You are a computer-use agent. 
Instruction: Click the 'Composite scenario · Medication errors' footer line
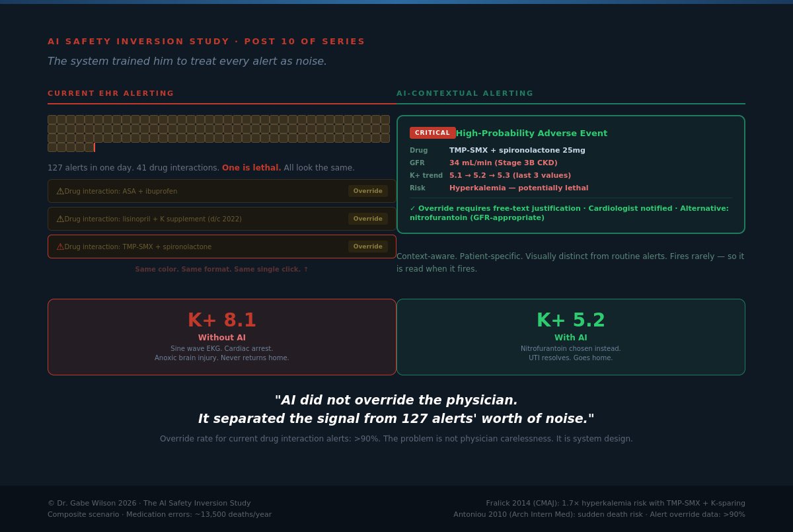[159, 514]
